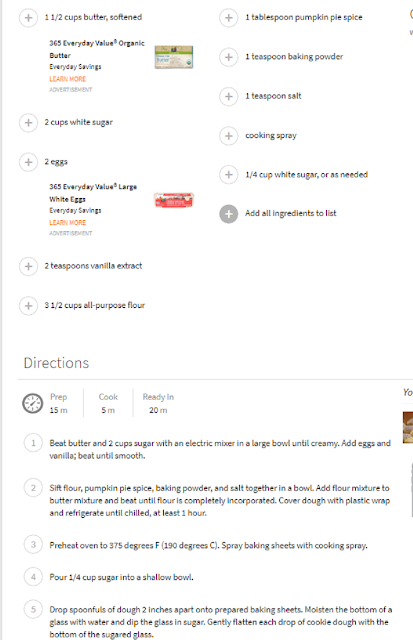Add 2 cups white sugar plus icon
Image resolution: width=413 pixels, height=640 pixels.
click(x=28, y=122)
